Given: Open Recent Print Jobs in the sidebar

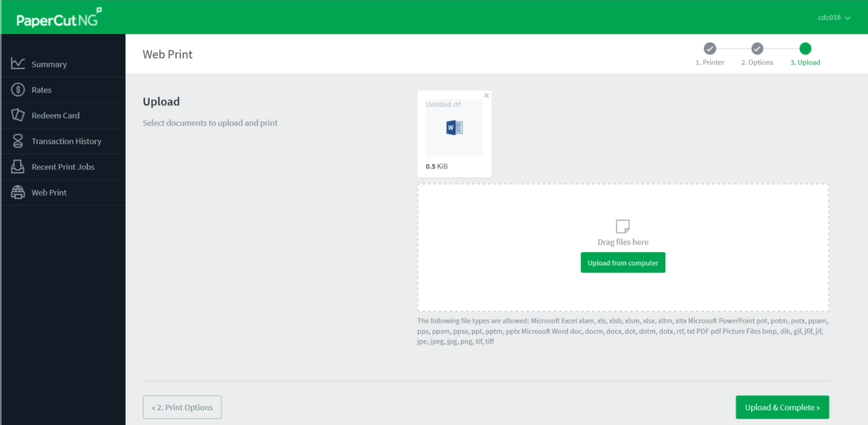Looking at the screenshot, I should pyautogui.click(x=63, y=167).
